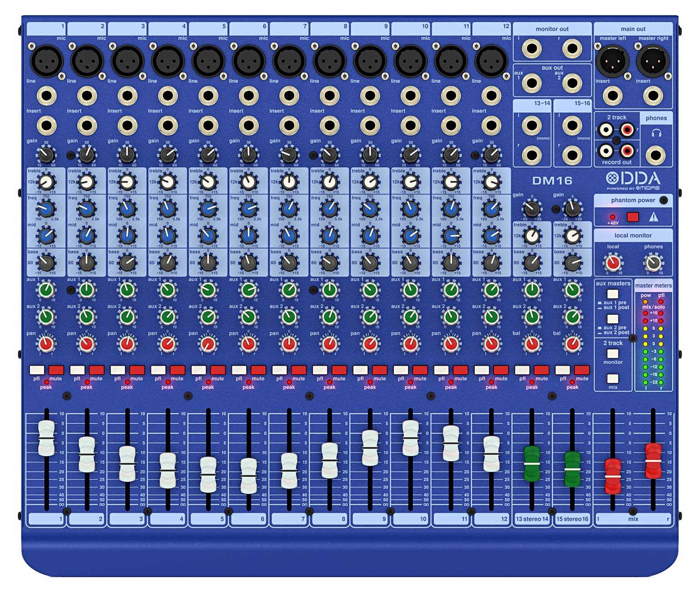Click the master left XLR output connector
Viewport: 700px width, 592px height.
point(612,61)
